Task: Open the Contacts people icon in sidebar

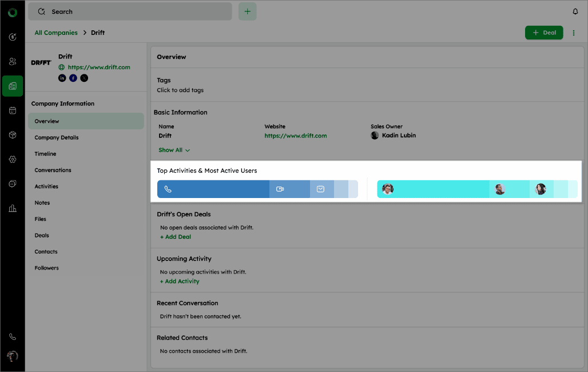Action: pos(13,61)
